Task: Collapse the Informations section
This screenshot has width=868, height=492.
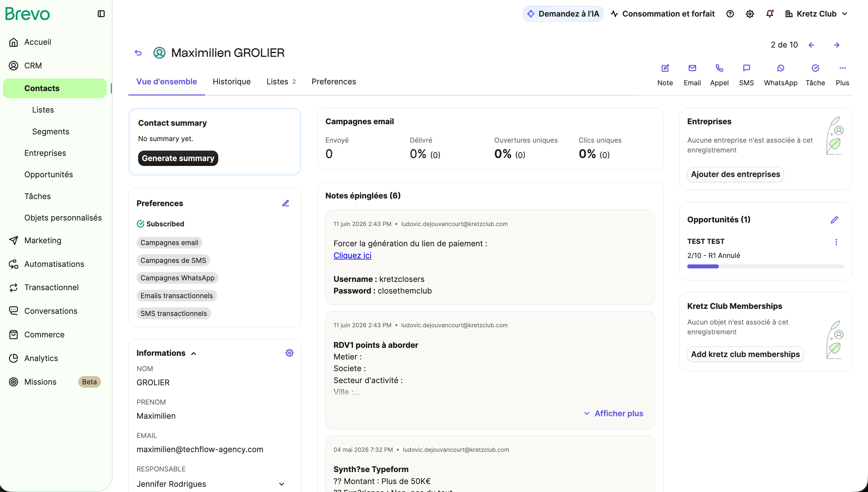Action: pos(194,353)
